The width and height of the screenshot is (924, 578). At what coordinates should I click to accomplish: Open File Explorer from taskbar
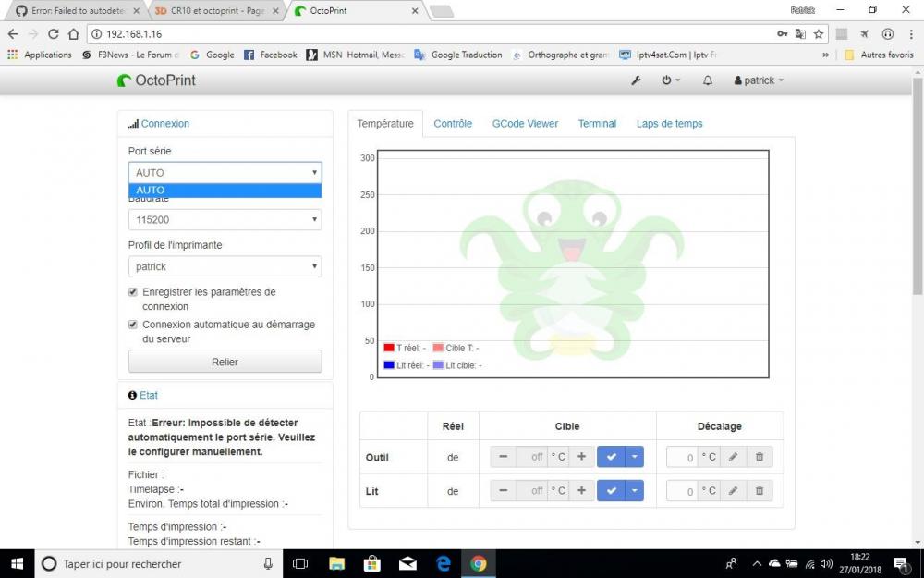(336, 564)
